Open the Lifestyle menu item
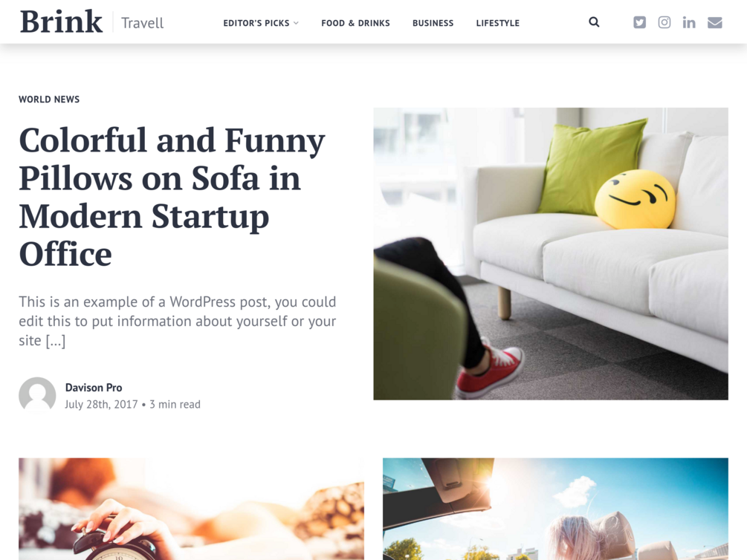The width and height of the screenshot is (747, 560). coord(497,23)
